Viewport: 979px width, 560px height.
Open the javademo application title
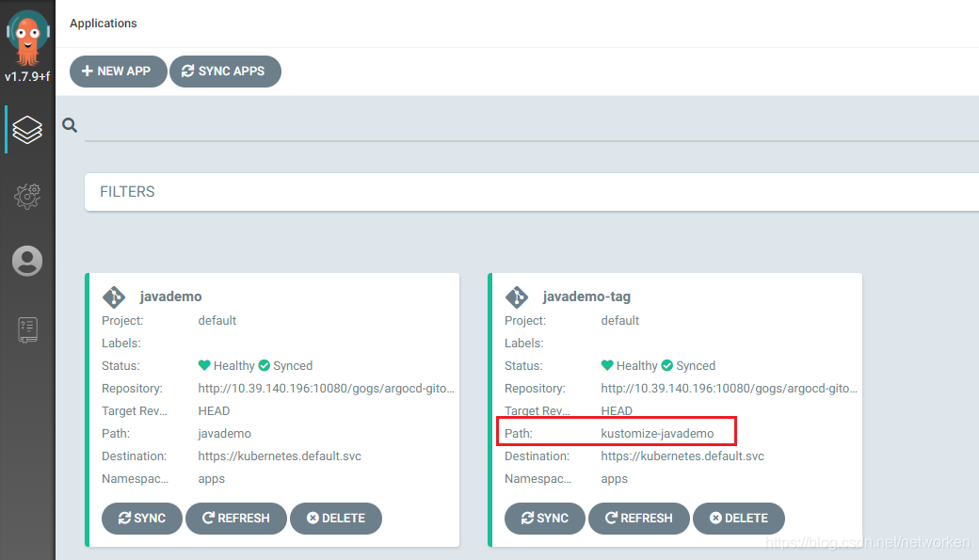click(x=170, y=296)
